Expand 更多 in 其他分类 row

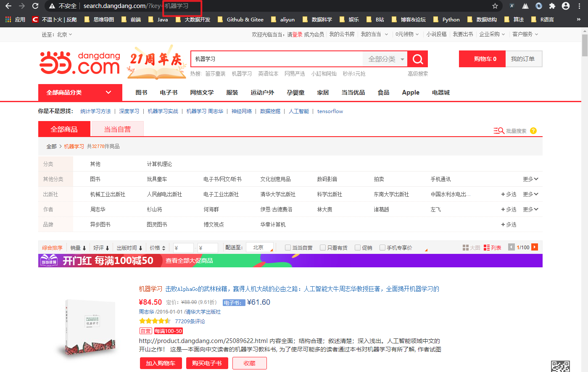pos(530,179)
